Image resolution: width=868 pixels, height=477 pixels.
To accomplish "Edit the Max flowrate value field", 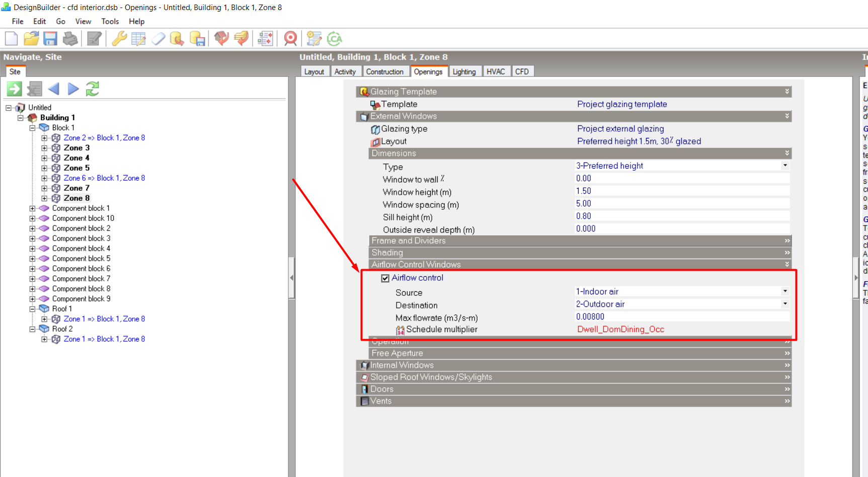I will coord(682,316).
